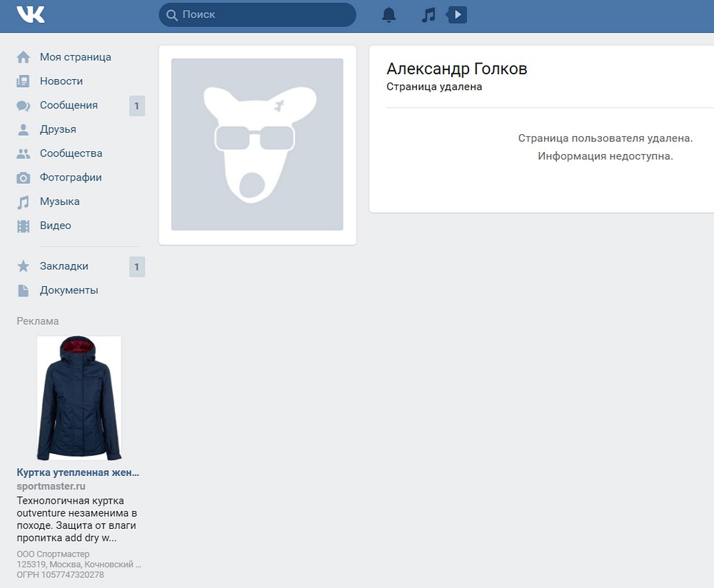Image resolution: width=714 pixels, height=588 pixels.
Task: Click the person icon beside Друзья
Action: click(24, 130)
